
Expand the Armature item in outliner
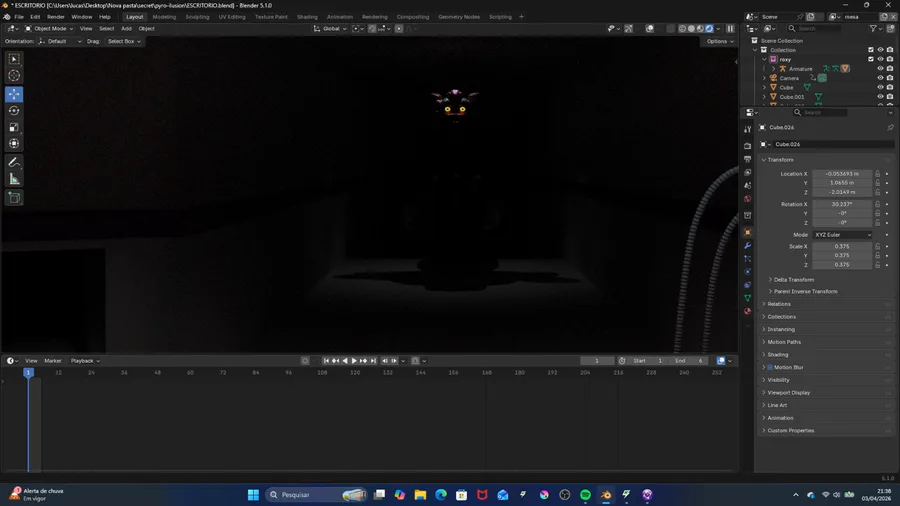point(773,69)
